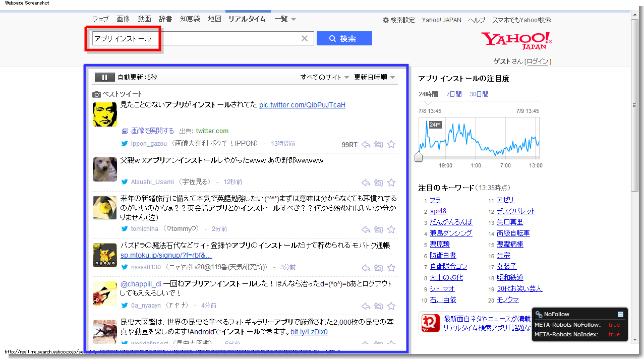Screen dimensions: 644x359
Task: Select the 7日間 chart range
Action: tap(453, 94)
